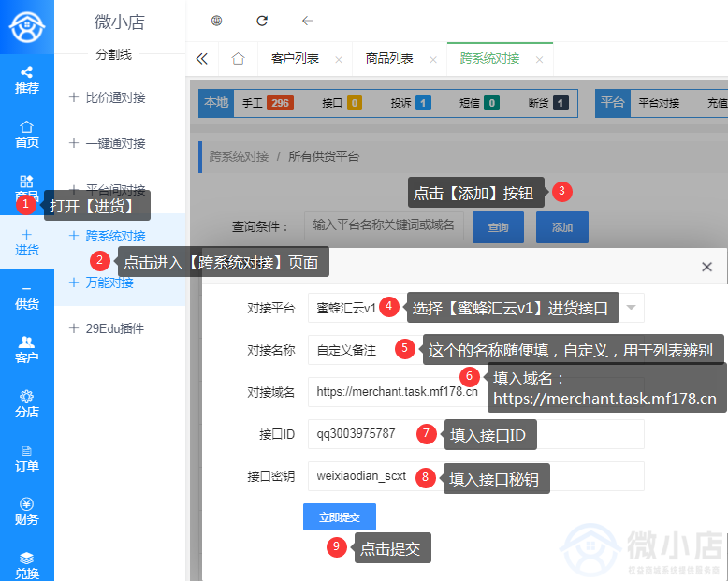Image resolution: width=728 pixels, height=581 pixels.
Task: Open the 进货 purchasing section
Action: click(x=26, y=242)
